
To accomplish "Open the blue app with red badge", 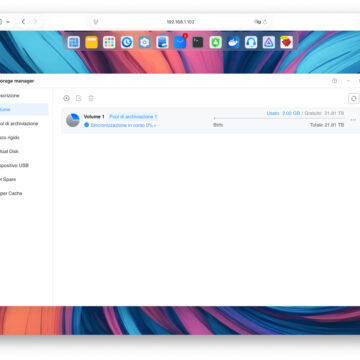I will [x=180, y=42].
